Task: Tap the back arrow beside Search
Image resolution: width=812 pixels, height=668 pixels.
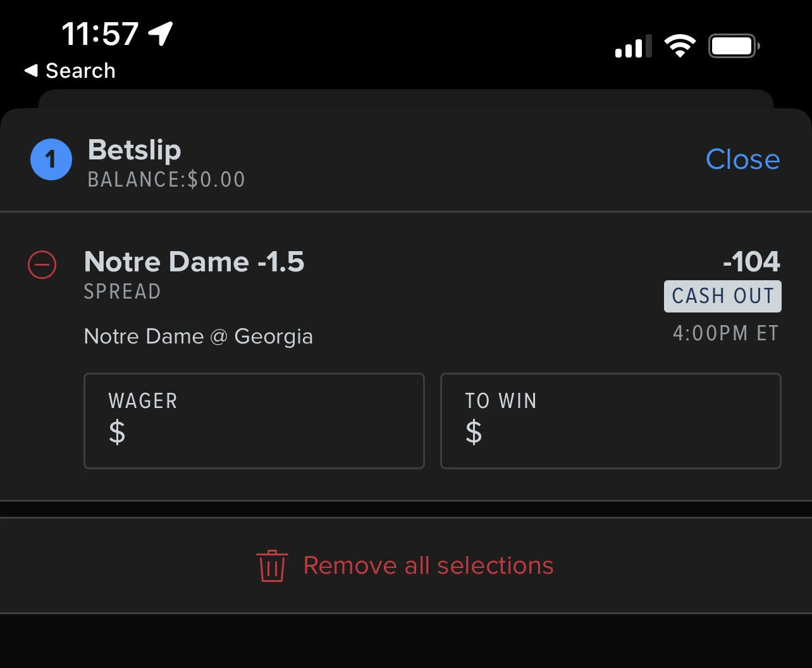Action: tap(31, 71)
